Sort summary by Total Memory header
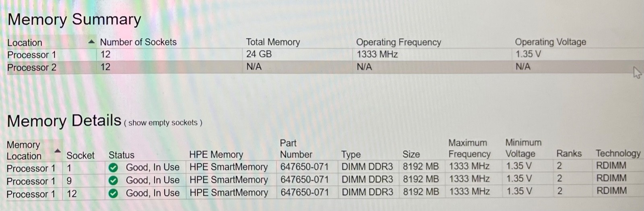Image resolution: width=644 pixels, height=211 pixels. tap(273, 42)
